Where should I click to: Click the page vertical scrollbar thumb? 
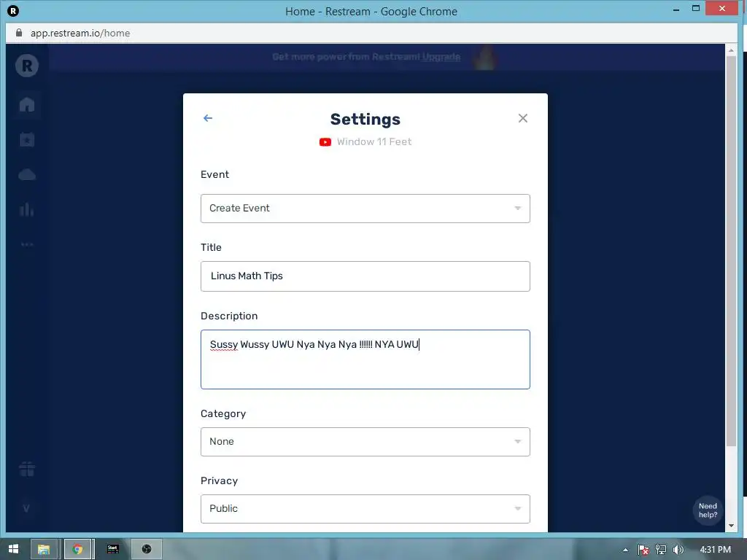coord(731,251)
